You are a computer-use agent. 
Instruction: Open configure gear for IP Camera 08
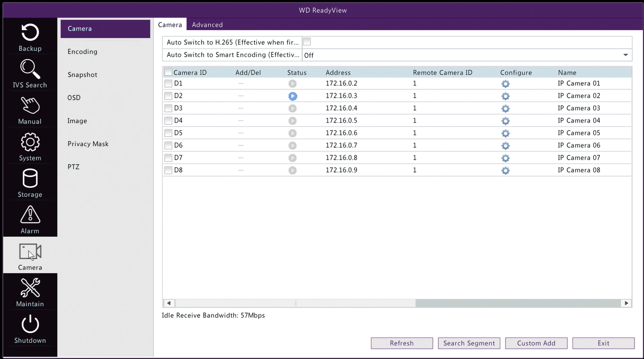tap(505, 170)
